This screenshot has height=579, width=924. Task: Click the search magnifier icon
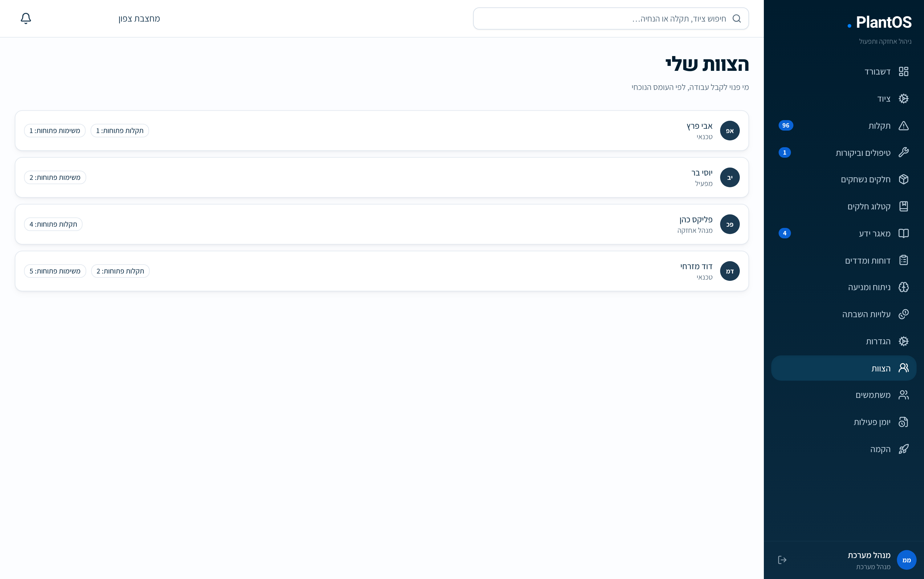coord(736,18)
